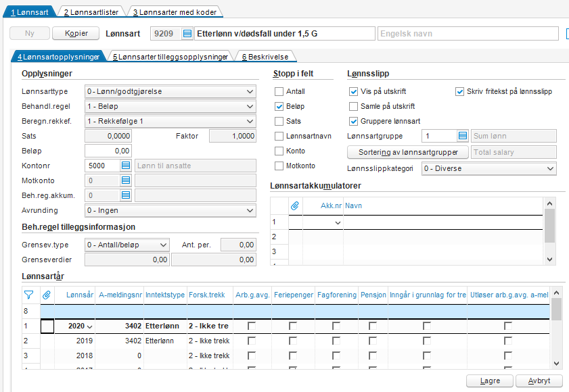Click Navn column header in accumulator table
The image size is (569, 392).
point(442,205)
